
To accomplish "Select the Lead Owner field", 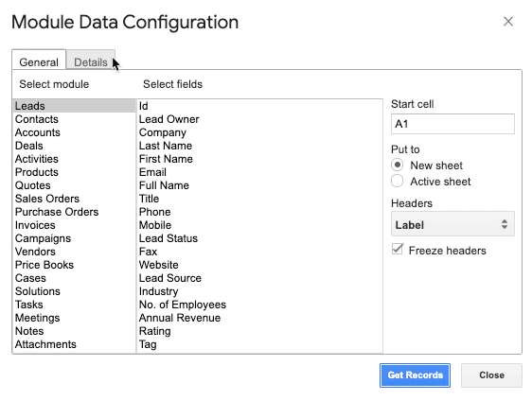I will [x=260, y=119].
